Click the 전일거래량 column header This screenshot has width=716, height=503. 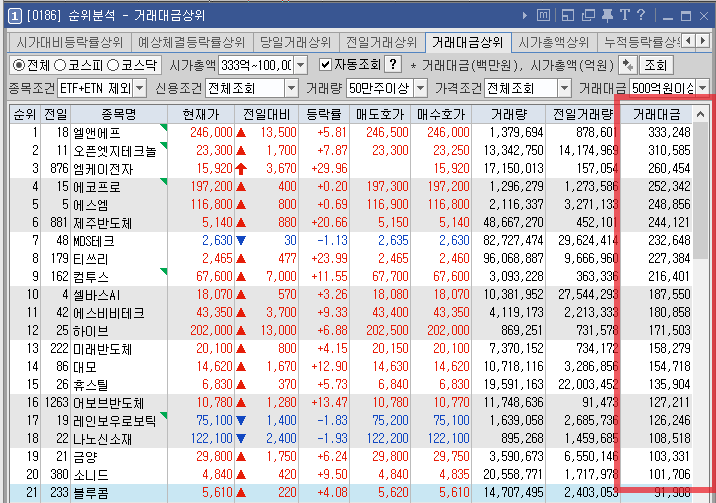click(583, 114)
